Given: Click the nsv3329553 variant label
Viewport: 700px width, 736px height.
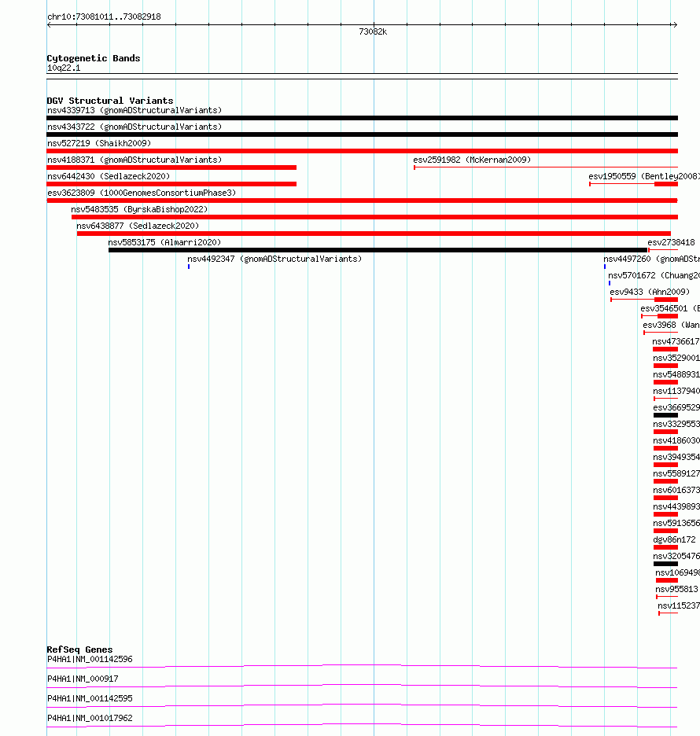Looking at the screenshot, I should coord(676,424).
